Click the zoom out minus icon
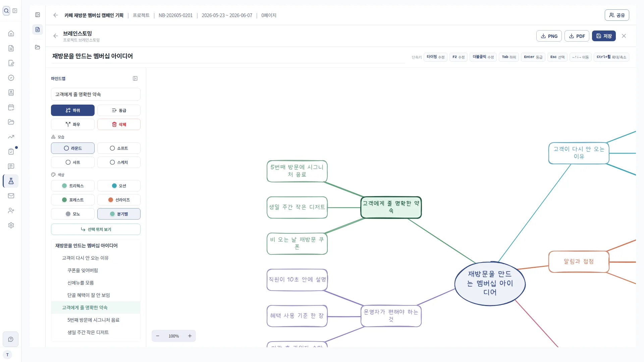 [158, 336]
